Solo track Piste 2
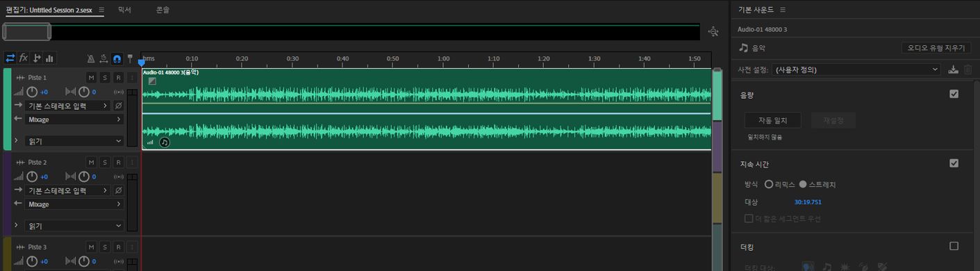980x271 pixels. pos(105,162)
